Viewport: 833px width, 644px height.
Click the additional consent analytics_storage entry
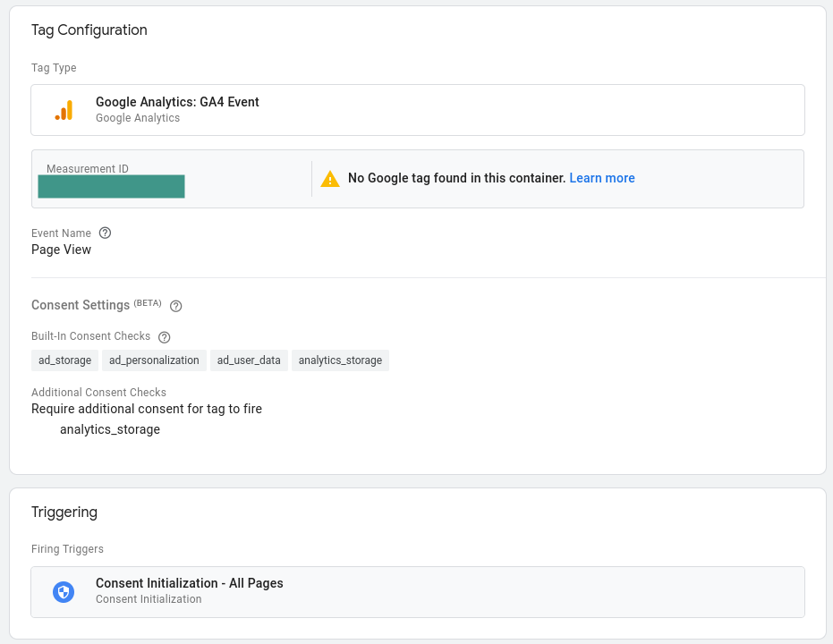pos(109,428)
